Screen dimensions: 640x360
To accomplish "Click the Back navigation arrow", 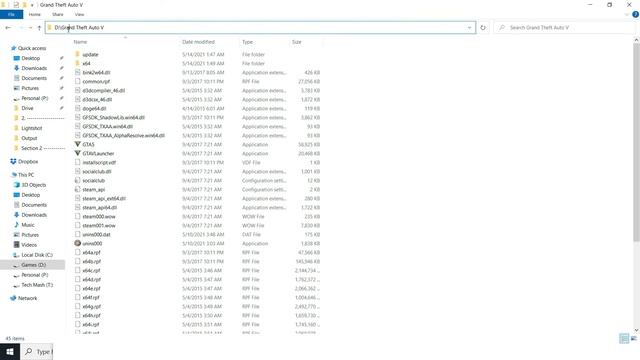I will [x=8, y=28].
